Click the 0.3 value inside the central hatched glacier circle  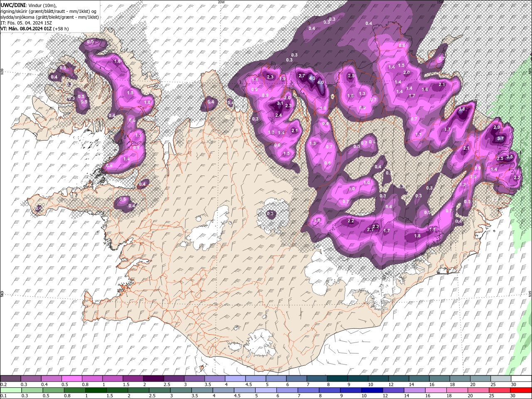(x=271, y=214)
